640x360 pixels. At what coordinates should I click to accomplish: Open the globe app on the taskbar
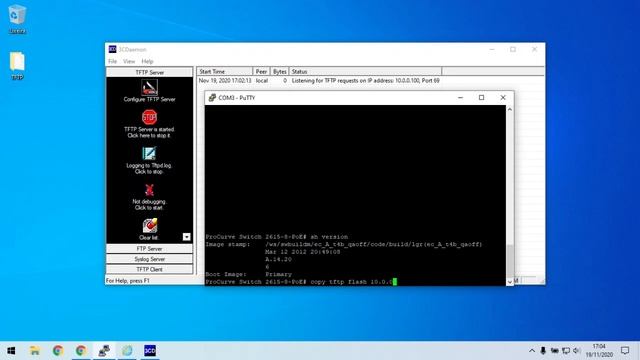pyautogui.click(x=127, y=351)
